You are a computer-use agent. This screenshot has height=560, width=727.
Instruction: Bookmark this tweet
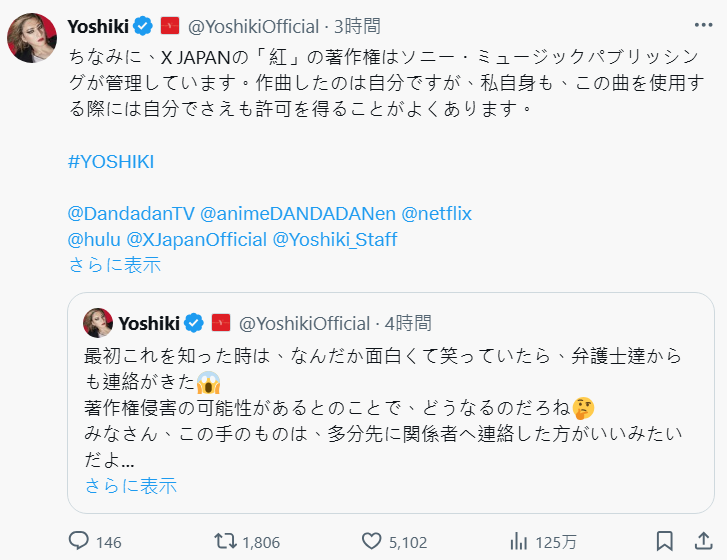click(664, 541)
